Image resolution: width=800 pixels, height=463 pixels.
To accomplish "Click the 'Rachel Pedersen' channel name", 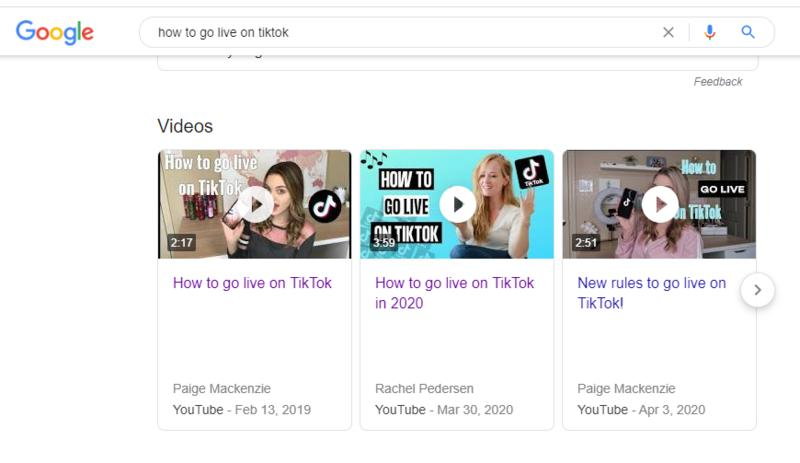I will [x=424, y=388].
